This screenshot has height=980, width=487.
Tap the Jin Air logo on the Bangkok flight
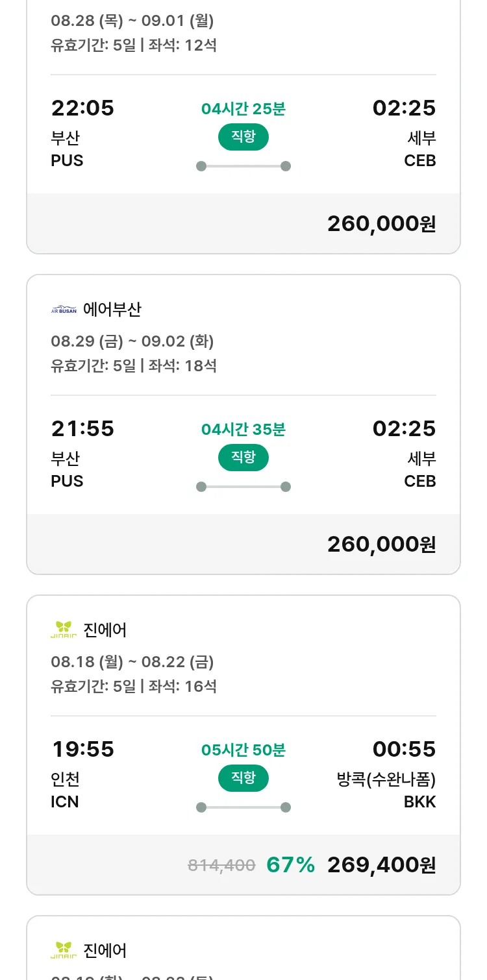[x=64, y=630]
